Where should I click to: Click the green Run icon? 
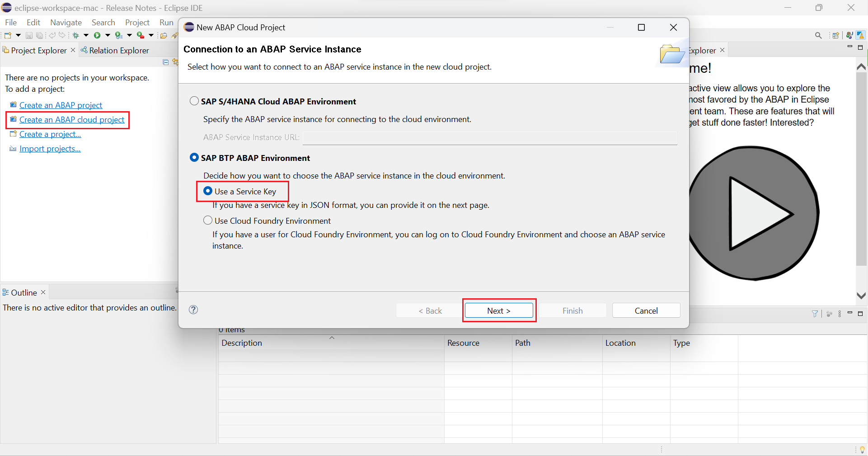click(x=97, y=35)
